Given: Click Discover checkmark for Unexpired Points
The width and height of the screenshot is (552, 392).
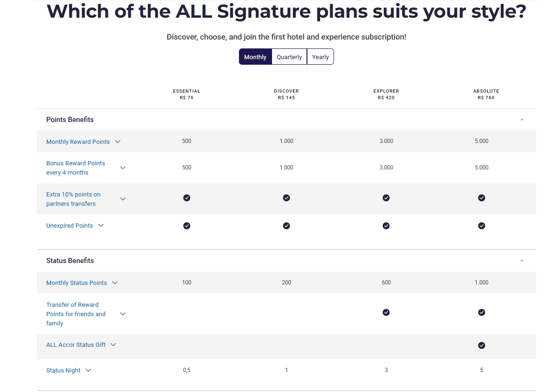Looking at the screenshot, I should click(286, 225).
